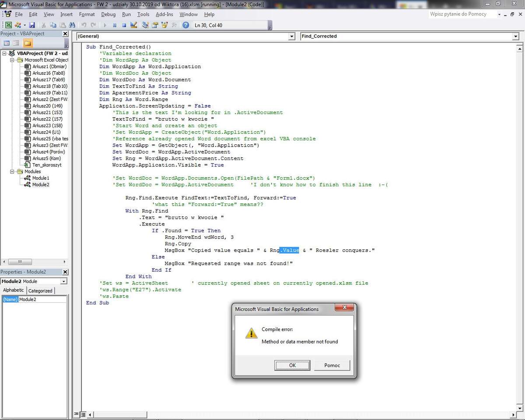Click the Undo arrow icon

(84, 25)
